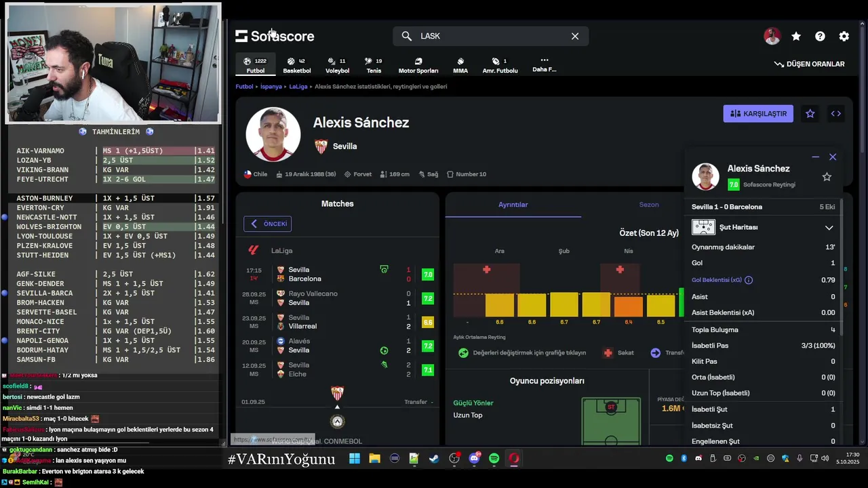Open the user profile avatar
Screen dimensions: 868x488
pyautogui.click(x=772, y=37)
